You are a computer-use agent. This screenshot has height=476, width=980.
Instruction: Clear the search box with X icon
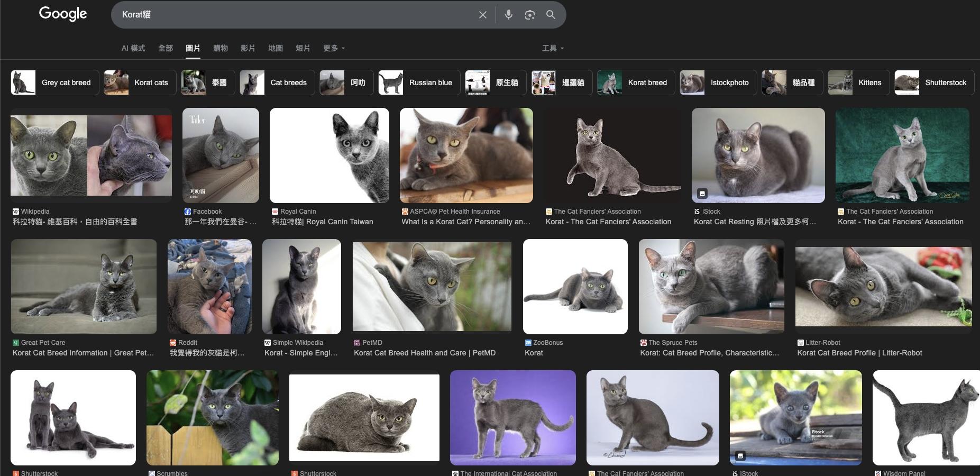[x=482, y=15]
